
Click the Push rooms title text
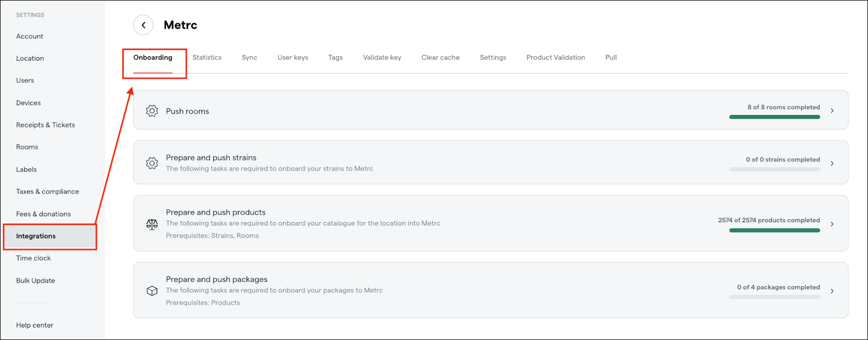(x=187, y=111)
